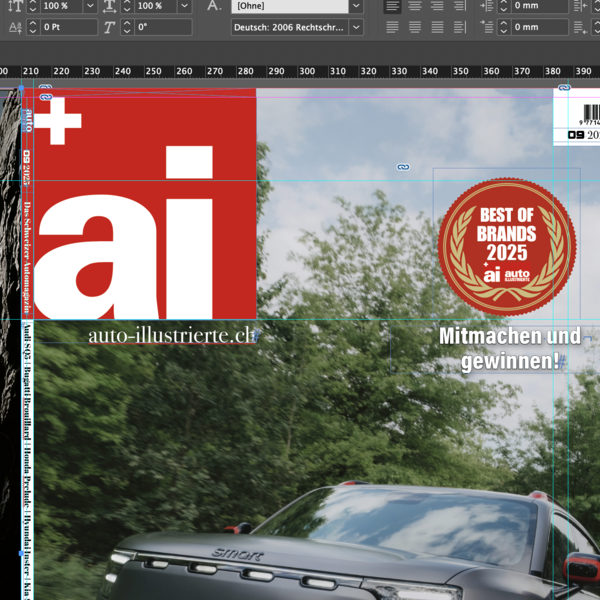Select the blue frame handle at the spine top
The width and height of the screenshot is (600, 600).
(21, 88)
